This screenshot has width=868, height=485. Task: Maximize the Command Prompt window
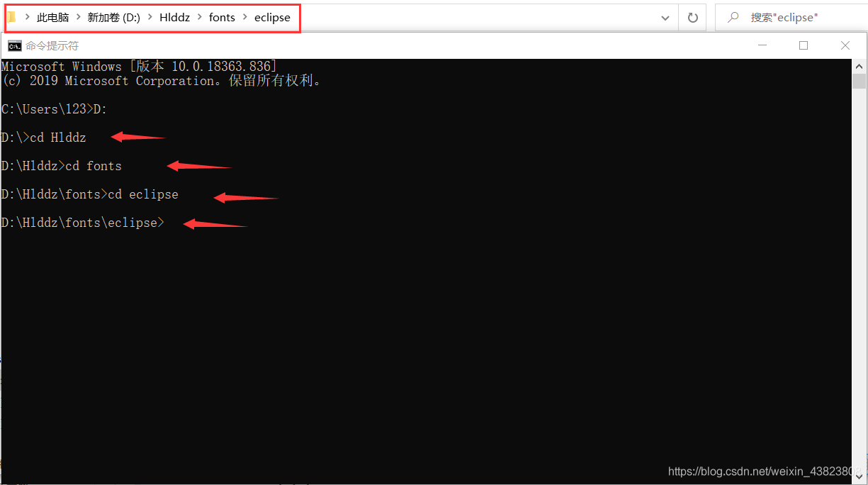pos(804,45)
